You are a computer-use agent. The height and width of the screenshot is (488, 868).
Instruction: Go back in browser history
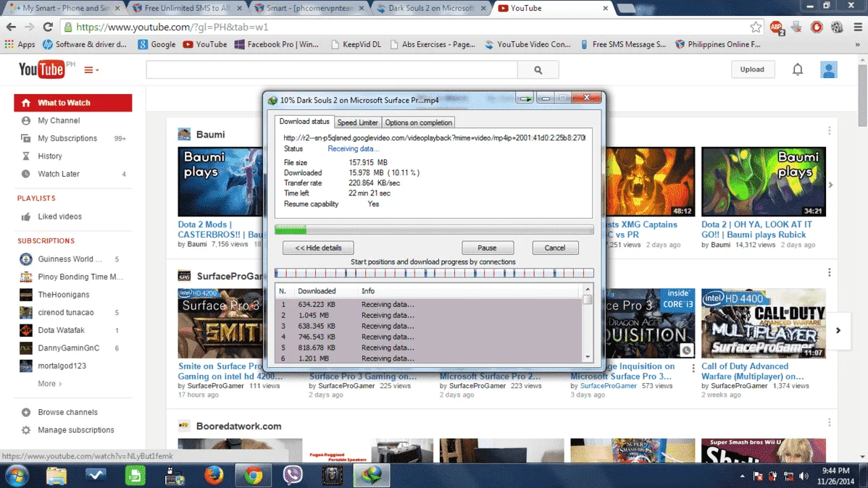11,27
